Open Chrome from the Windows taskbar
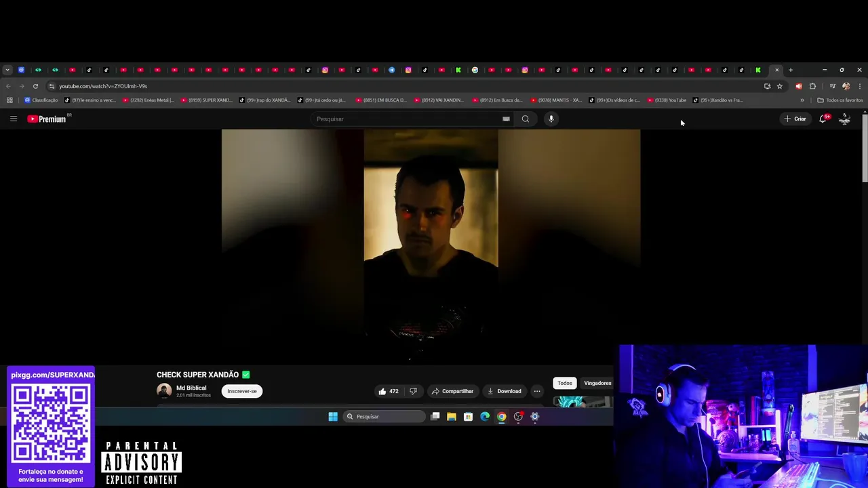868x488 pixels. pos(502,417)
